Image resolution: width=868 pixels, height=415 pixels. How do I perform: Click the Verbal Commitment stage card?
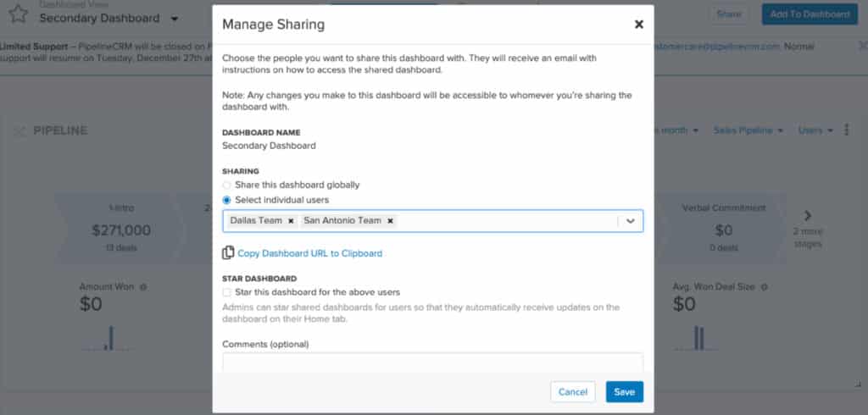click(x=724, y=228)
